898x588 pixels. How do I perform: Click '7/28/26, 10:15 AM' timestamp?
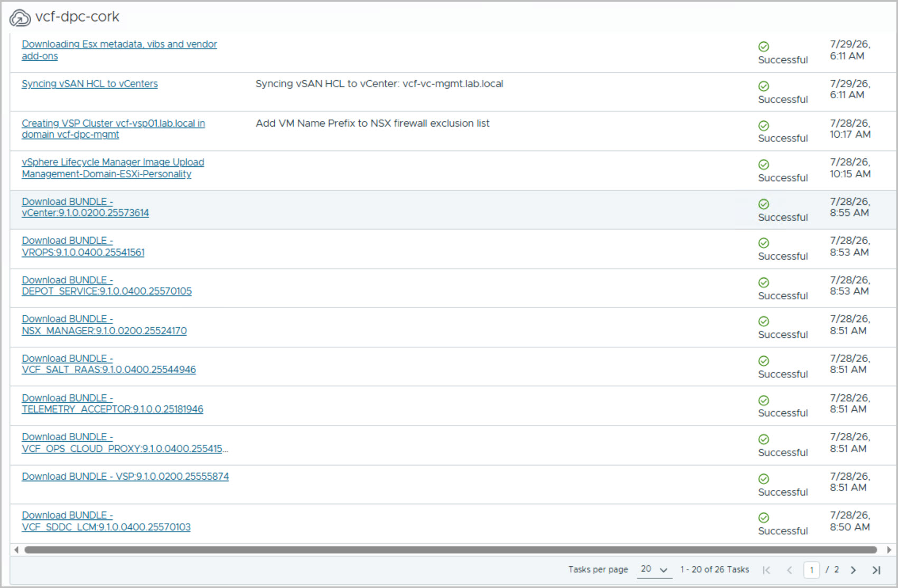(850, 168)
